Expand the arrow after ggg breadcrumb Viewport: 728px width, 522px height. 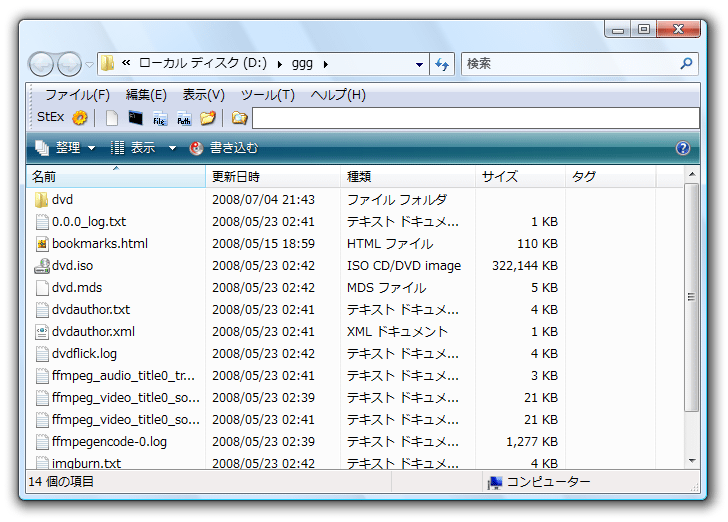326,64
